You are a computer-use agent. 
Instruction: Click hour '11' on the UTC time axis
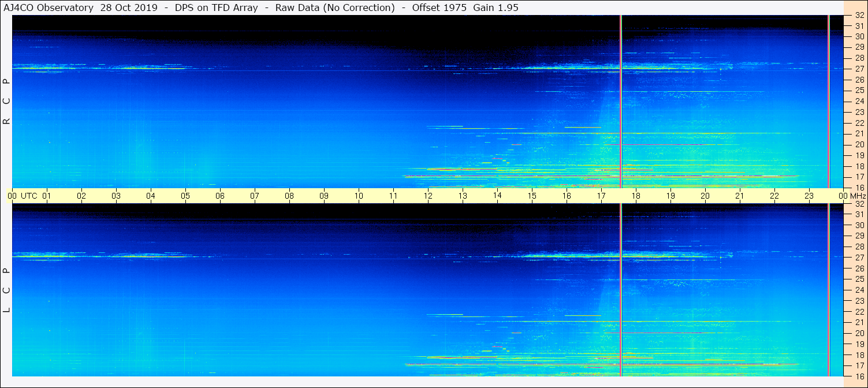[x=393, y=196]
